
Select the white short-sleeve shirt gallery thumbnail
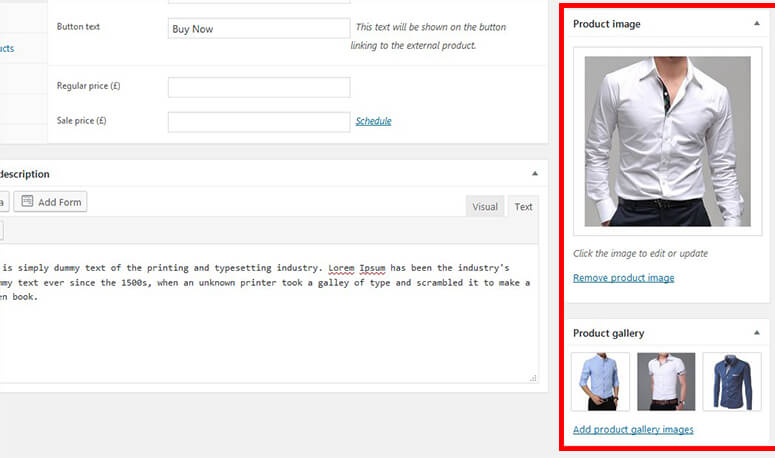coord(666,381)
